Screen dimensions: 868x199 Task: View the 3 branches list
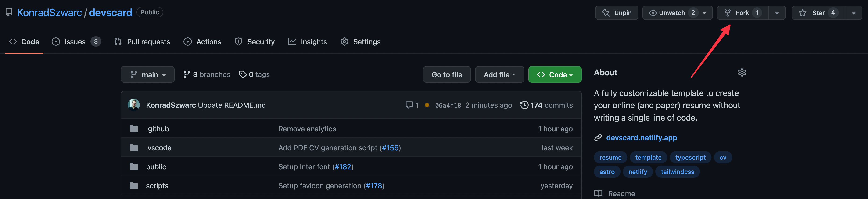(207, 74)
